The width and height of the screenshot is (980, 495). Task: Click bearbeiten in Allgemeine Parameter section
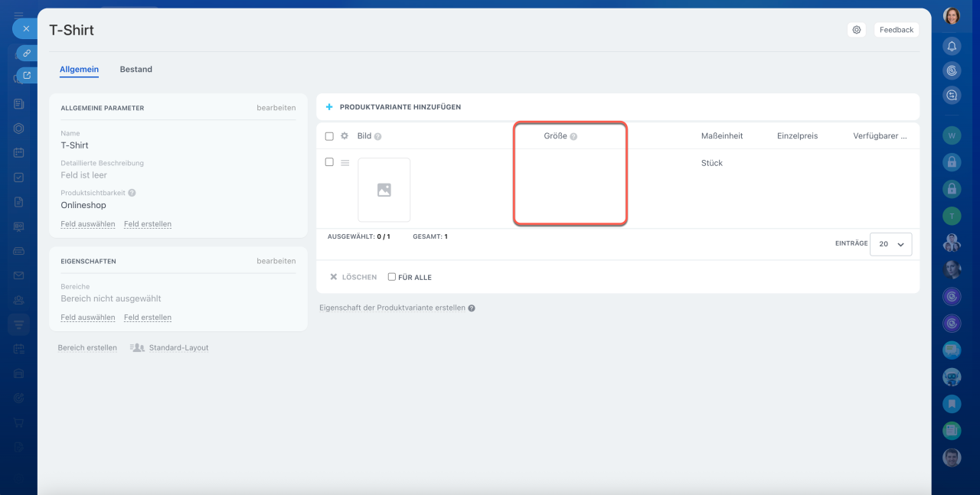pos(276,108)
